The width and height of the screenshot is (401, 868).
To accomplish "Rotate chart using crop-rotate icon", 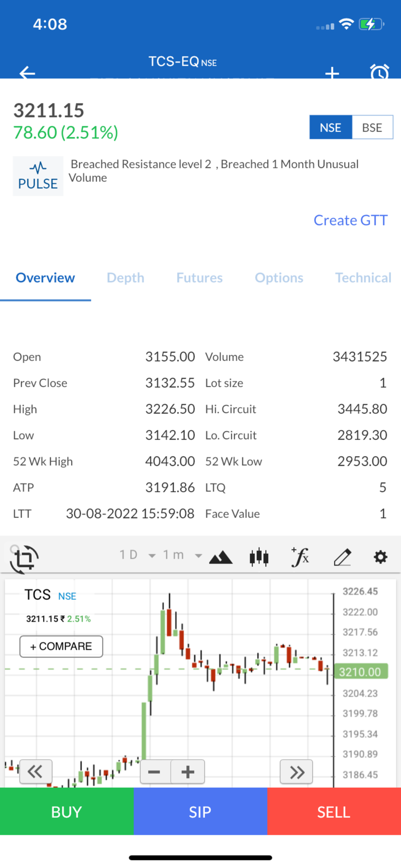I will point(24,559).
